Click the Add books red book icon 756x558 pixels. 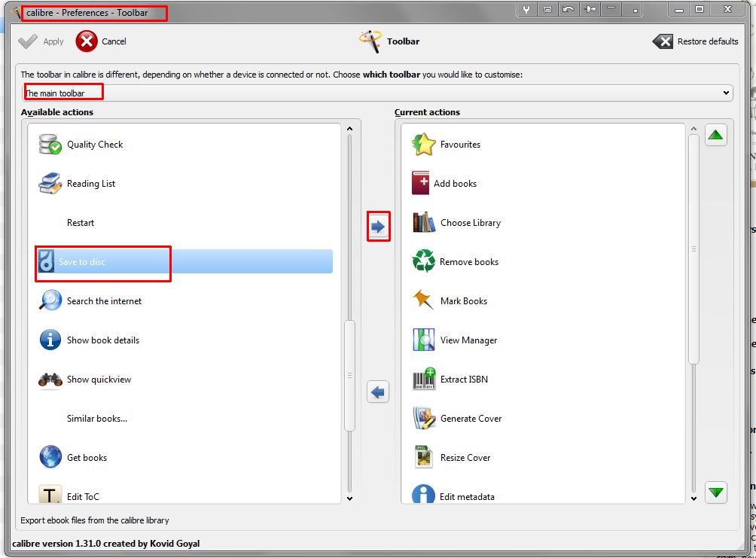(420, 183)
